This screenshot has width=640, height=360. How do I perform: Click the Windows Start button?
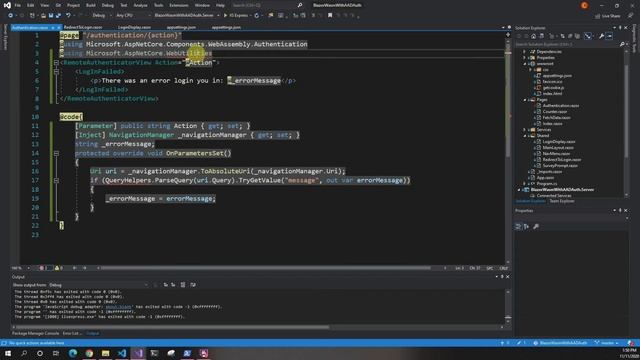[x=8, y=353]
